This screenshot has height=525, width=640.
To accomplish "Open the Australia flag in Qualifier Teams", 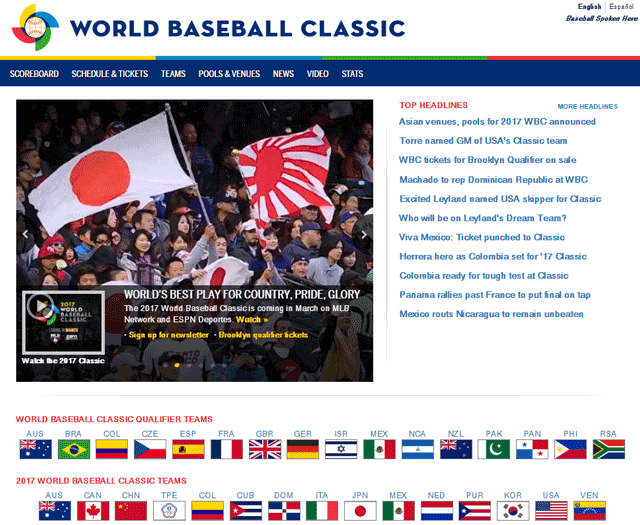I will tap(36, 449).
